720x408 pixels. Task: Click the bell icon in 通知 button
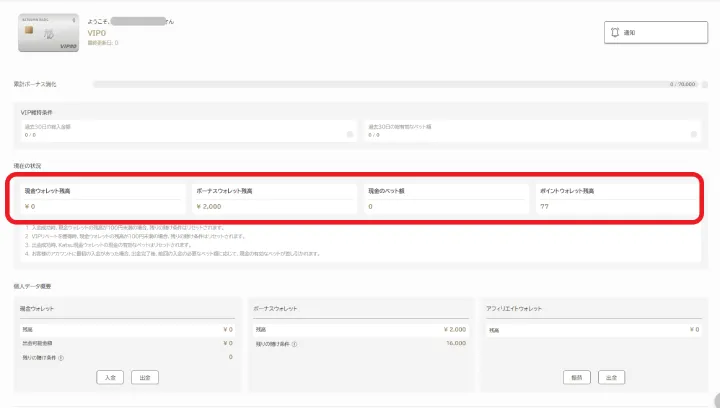coord(615,32)
